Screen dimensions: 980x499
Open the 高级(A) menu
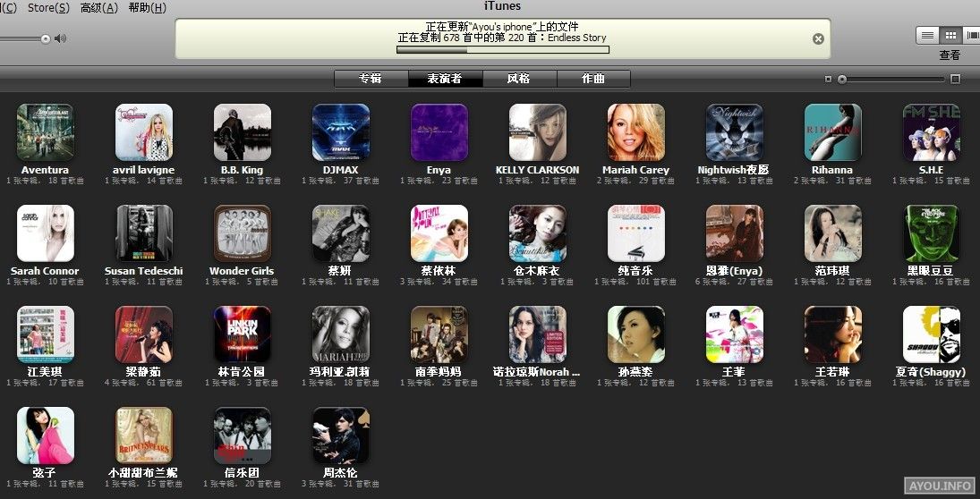point(99,7)
